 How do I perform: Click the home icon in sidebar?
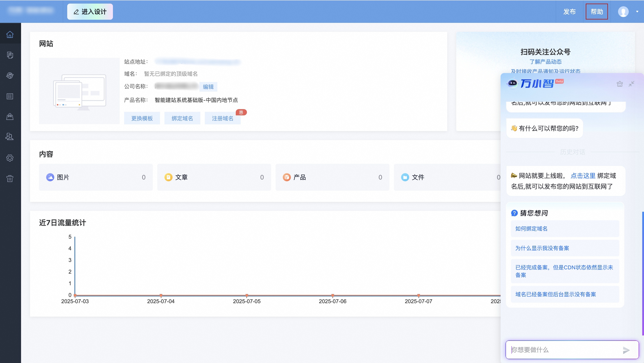[x=10, y=34]
